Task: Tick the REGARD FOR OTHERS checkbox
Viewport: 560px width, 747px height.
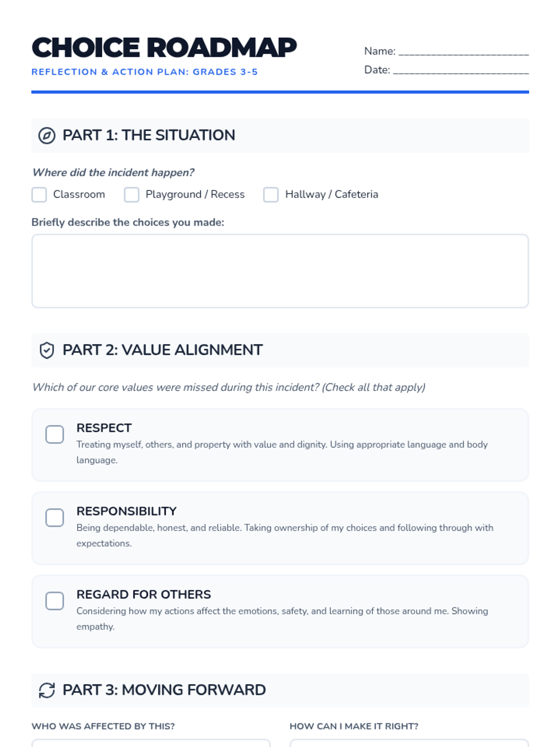Action: [55, 601]
